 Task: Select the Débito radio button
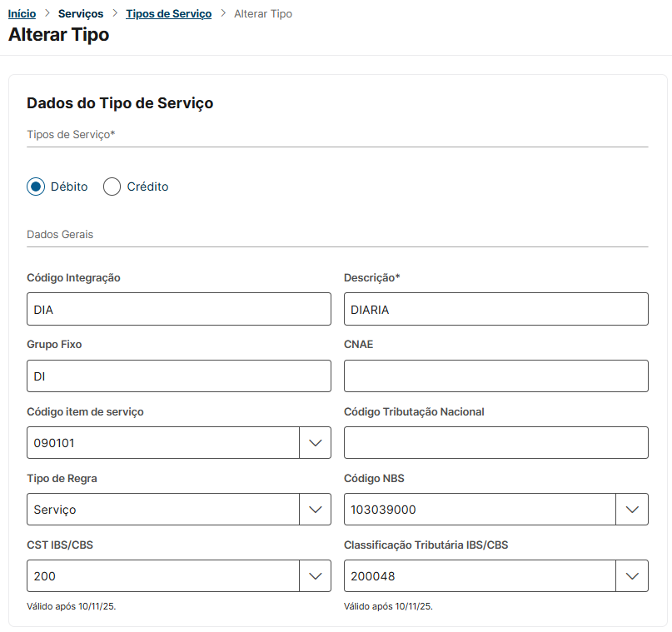(x=36, y=187)
